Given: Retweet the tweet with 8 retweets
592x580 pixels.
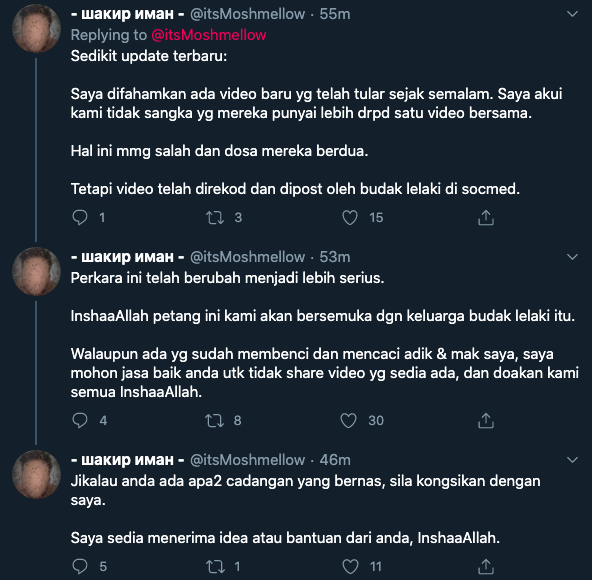Looking at the screenshot, I should tap(214, 420).
